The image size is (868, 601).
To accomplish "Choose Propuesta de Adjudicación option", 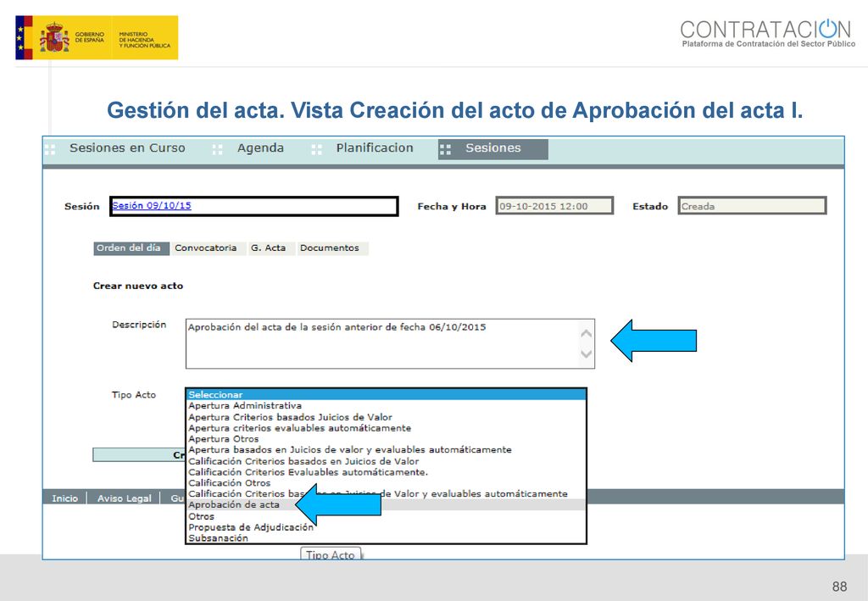I will (x=386, y=527).
